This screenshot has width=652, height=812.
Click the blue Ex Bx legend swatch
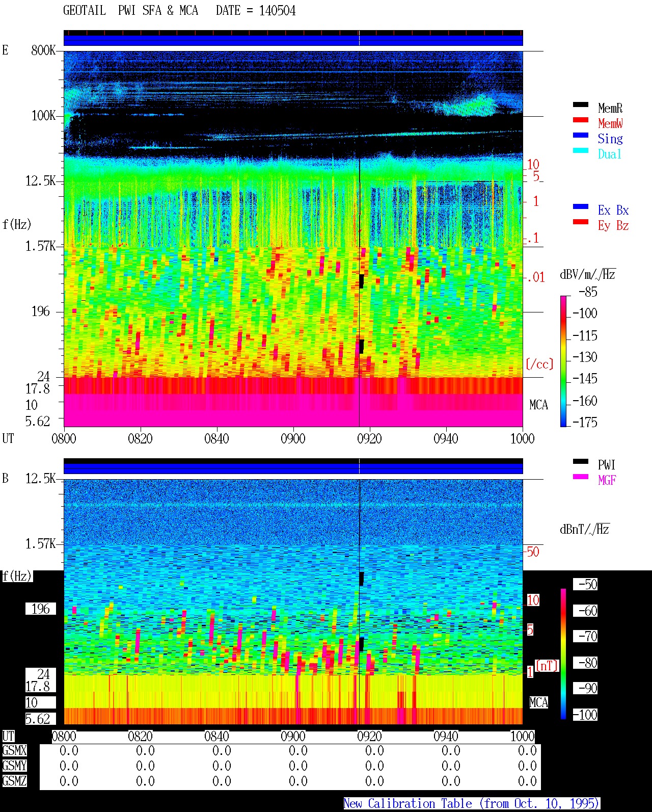coord(580,207)
